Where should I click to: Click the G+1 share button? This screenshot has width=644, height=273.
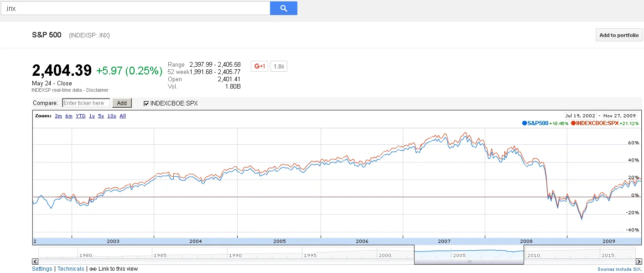pos(260,66)
